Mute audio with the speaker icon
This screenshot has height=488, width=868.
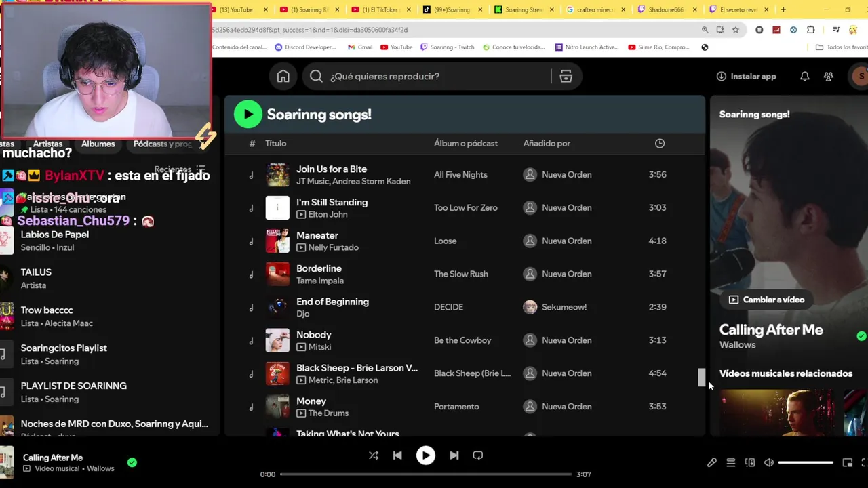click(769, 462)
